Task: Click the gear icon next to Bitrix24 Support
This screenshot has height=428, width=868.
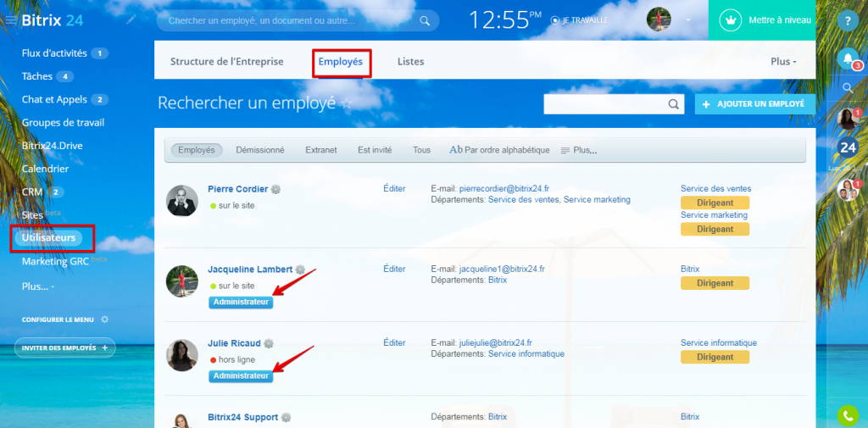Action: pos(286,418)
